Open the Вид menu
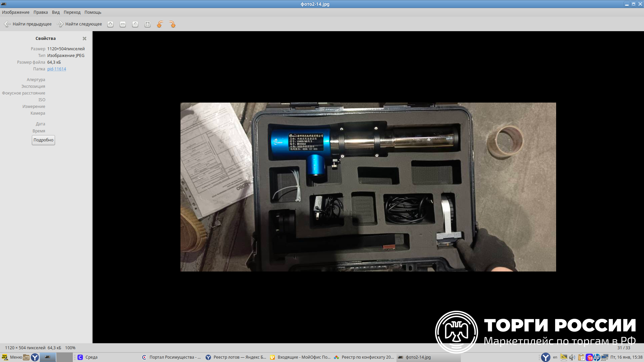Screen dimensions: 644x362 [56, 12]
